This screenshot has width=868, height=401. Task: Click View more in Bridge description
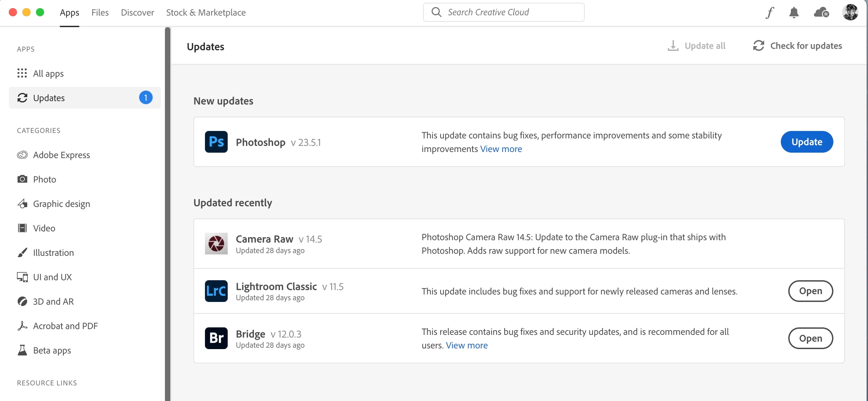(467, 345)
